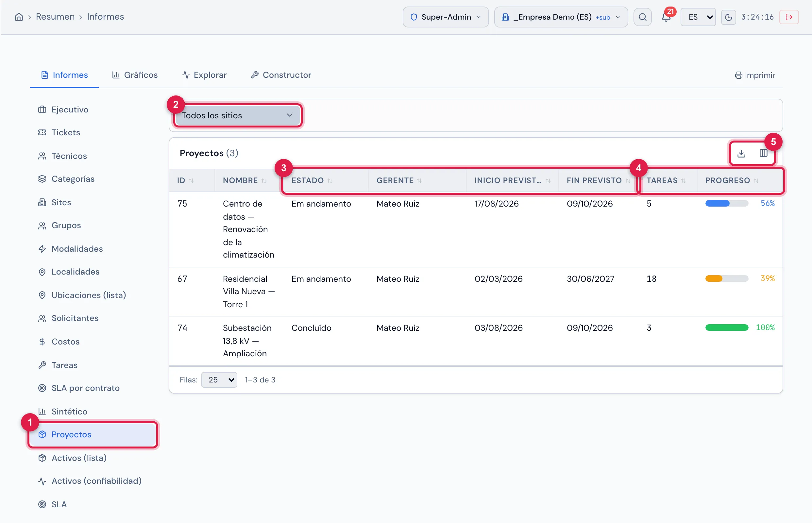Open the Super-Admin role dropdown
This screenshot has height=523, width=812.
coord(446,17)
